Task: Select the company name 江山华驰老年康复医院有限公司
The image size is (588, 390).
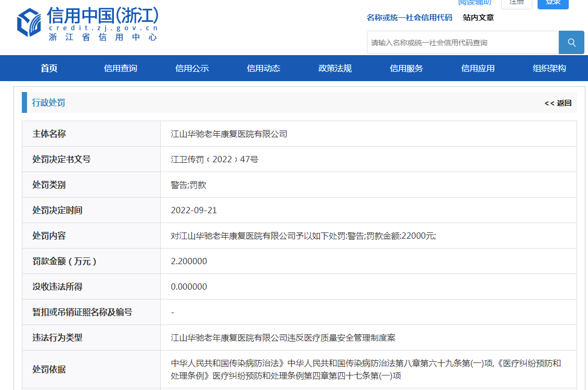Action: coord(229,134)
